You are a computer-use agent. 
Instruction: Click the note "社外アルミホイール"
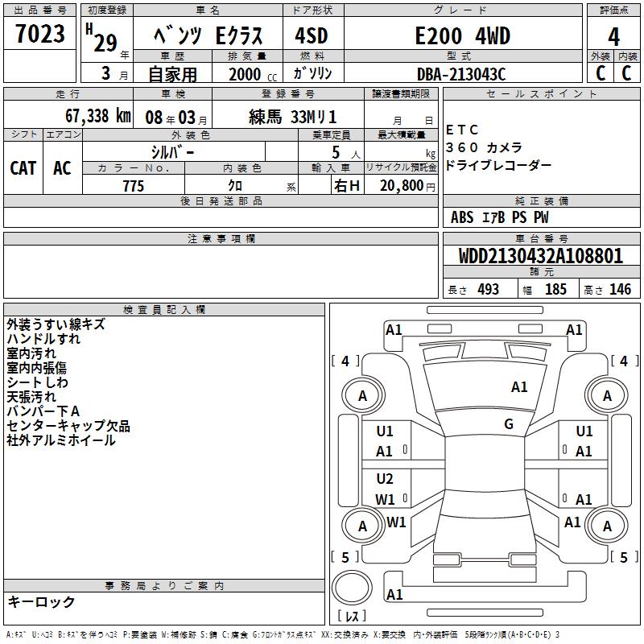pos(61,440)
